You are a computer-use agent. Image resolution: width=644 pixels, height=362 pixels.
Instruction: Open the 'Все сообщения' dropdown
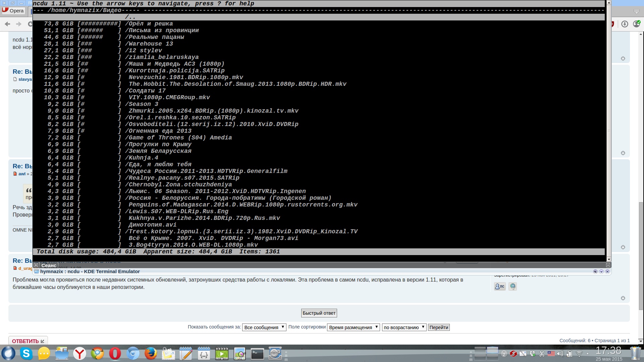coord(264,327)
